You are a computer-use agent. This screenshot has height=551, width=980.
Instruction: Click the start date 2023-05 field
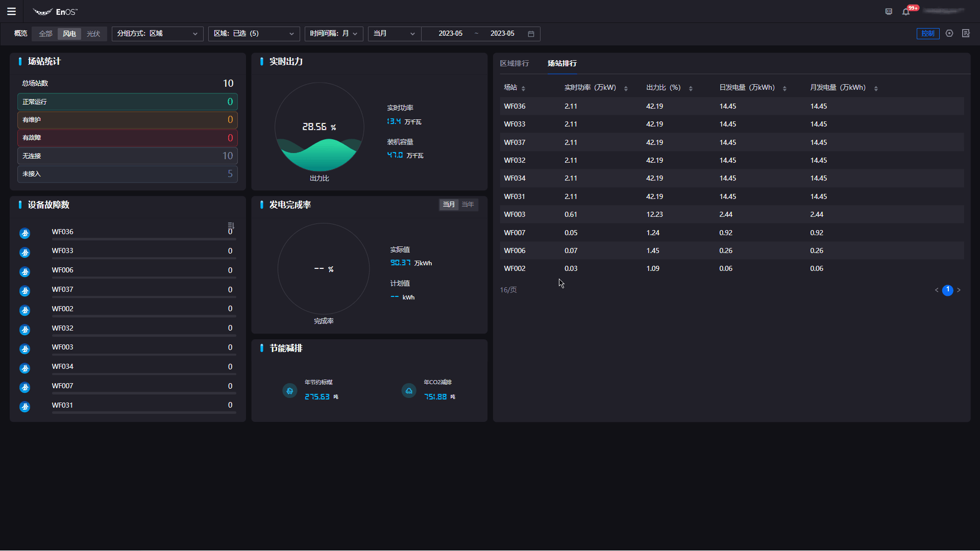450,34
